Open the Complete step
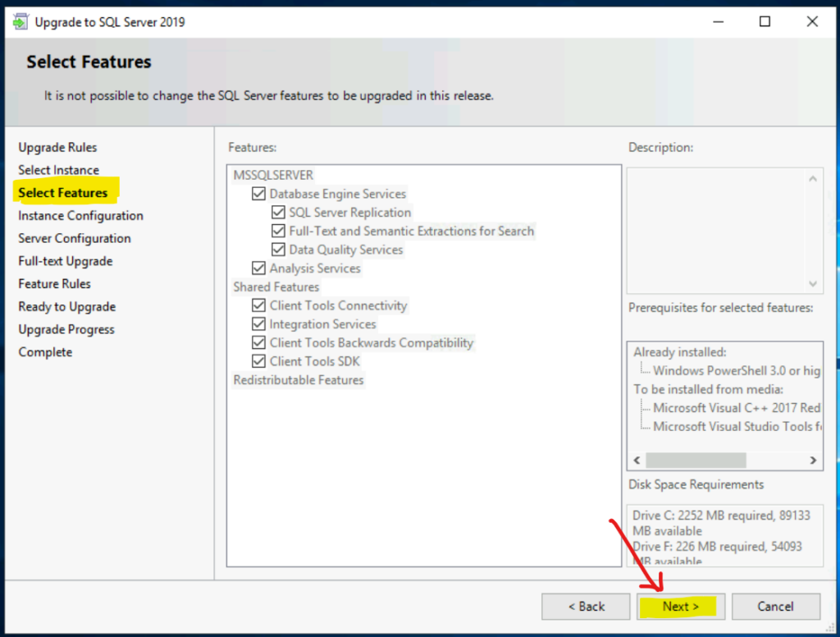This screenshot has height=637, width=840. pos(45,352)
